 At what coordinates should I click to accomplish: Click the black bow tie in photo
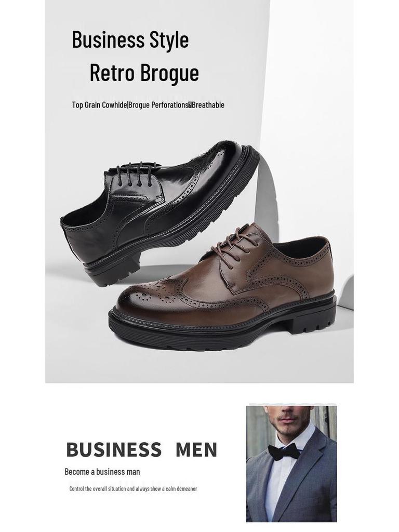pyautogui.click(x=284, y=453)
